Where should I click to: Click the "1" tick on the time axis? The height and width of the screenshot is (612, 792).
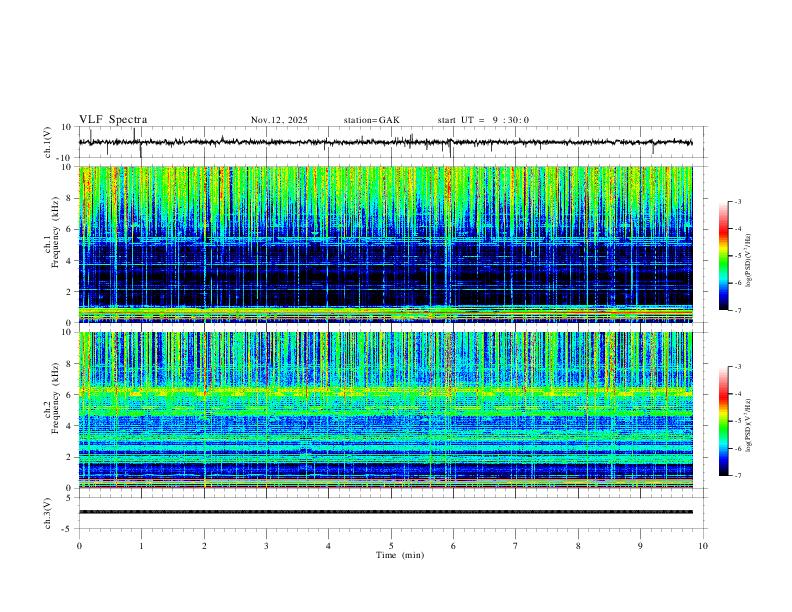(x=141, y=546)
